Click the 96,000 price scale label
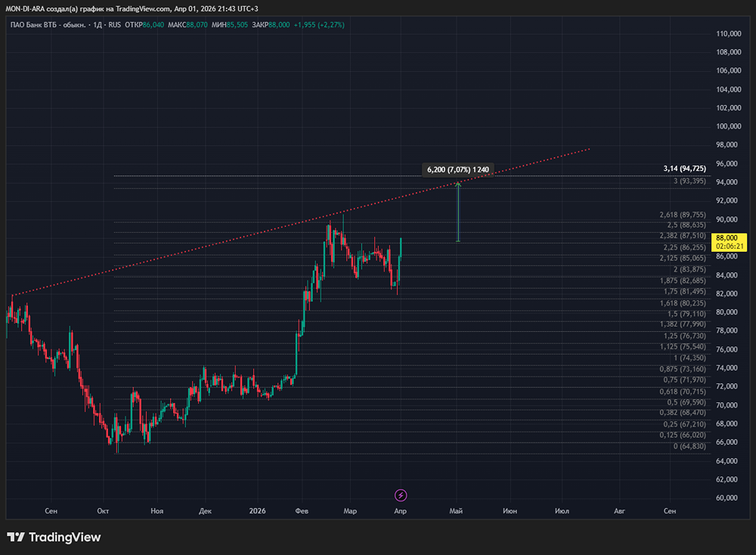This screenshot has width=756, height=555. pos(727,163)
